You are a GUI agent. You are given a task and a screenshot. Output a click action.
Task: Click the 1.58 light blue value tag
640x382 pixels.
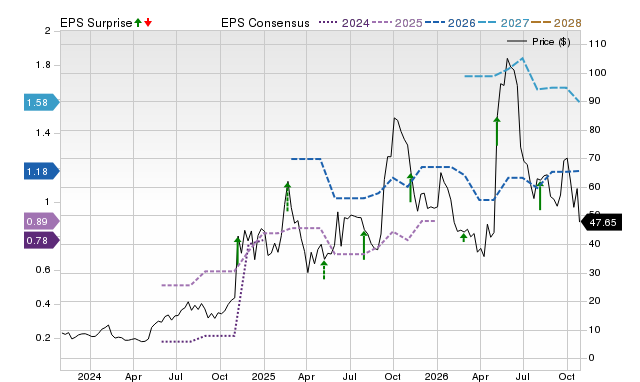pos(42,102)
